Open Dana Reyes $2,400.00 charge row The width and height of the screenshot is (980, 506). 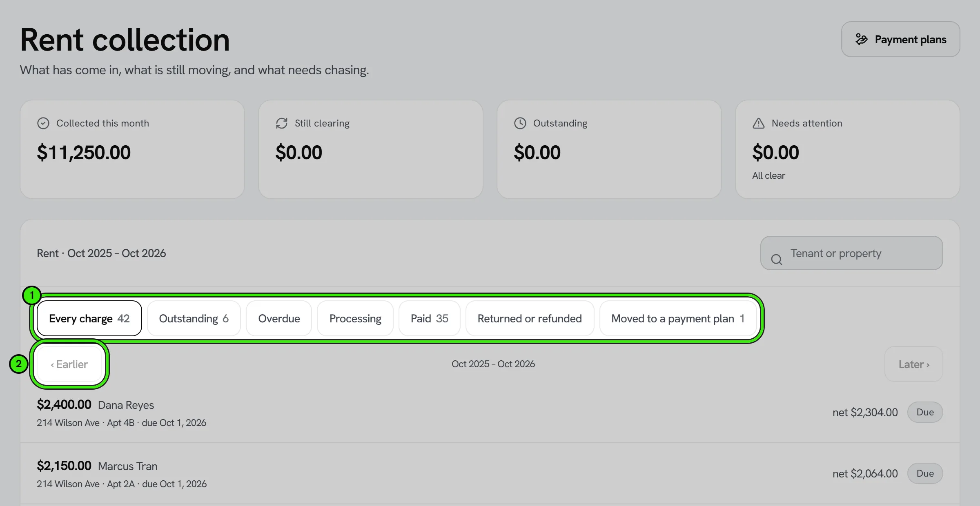(490, 412)
